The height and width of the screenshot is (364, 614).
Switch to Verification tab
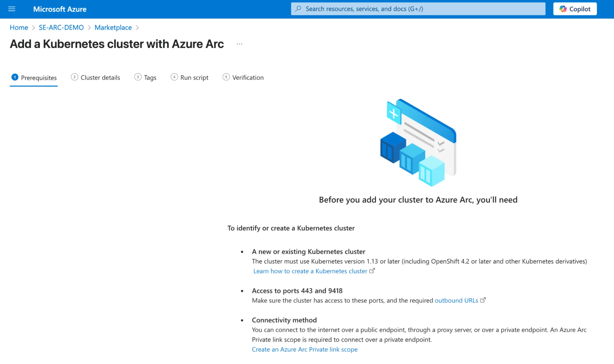click(x=243, y=77)
